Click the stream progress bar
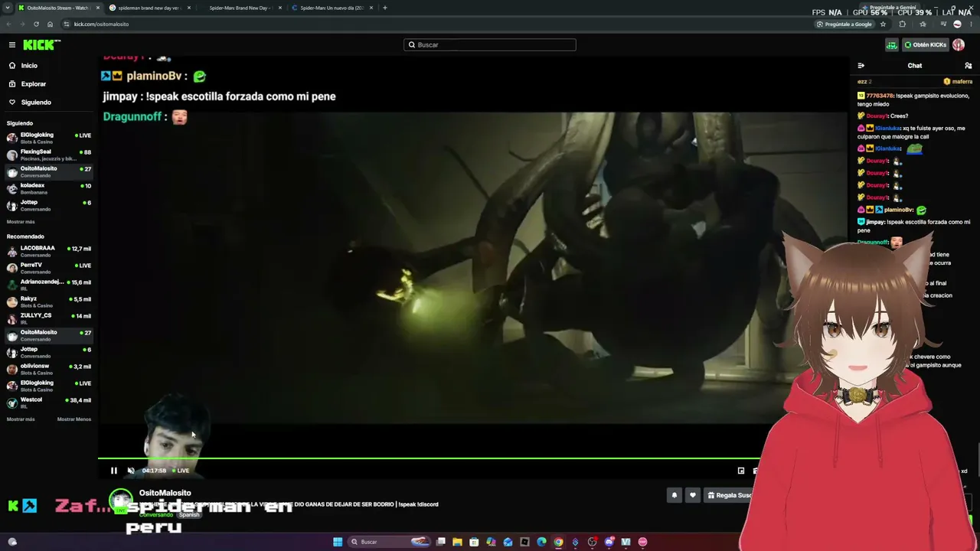Screen dimensions: 980x551 tap(429, 458)
